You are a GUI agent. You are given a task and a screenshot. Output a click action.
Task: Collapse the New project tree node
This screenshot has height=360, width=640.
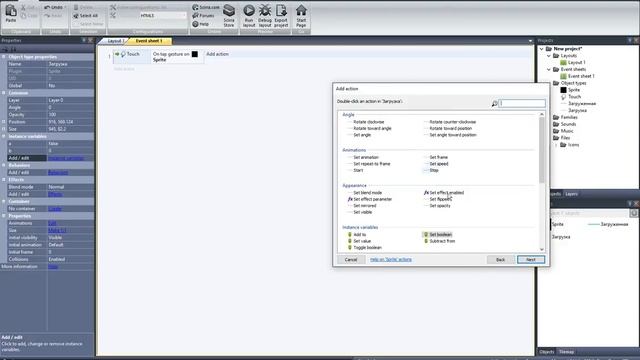pos(542,49)
